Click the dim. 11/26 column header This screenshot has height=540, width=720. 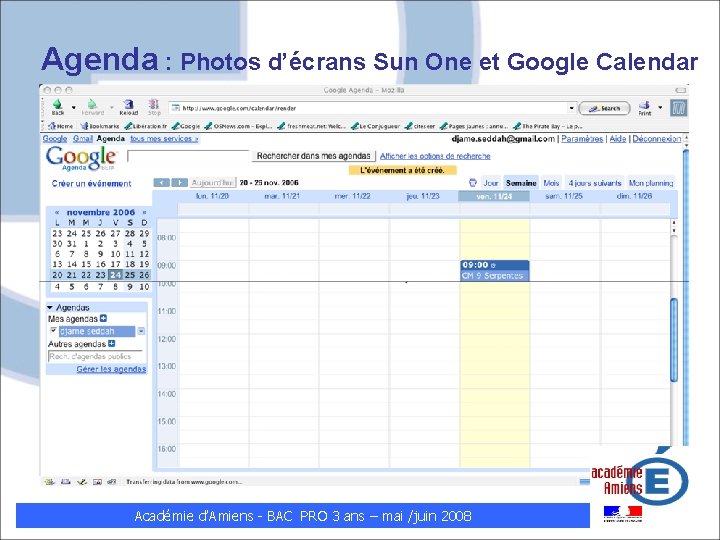[x=634, y=196]
